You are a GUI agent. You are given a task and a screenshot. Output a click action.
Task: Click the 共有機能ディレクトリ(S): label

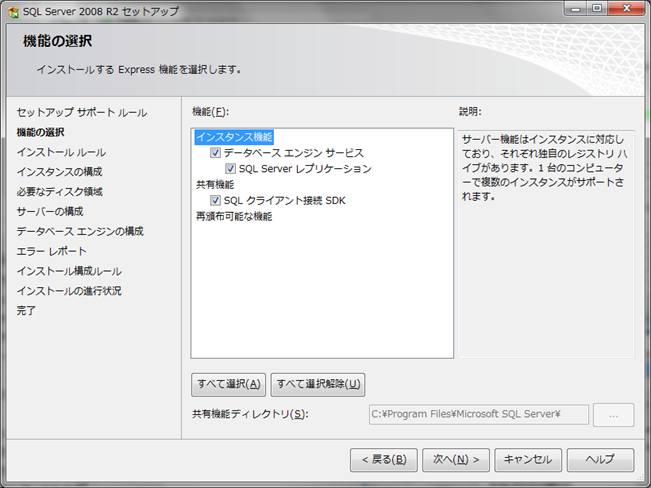250,414
